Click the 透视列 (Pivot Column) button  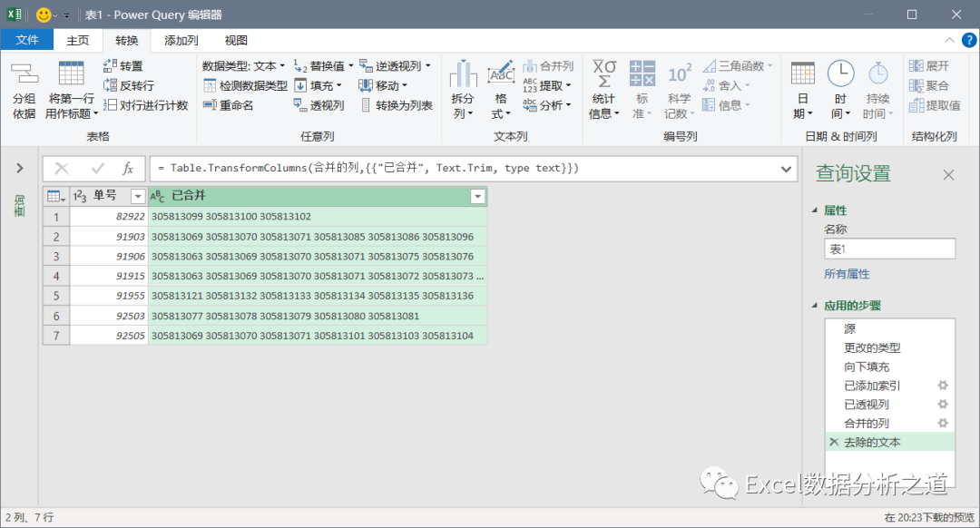point(318,105)
